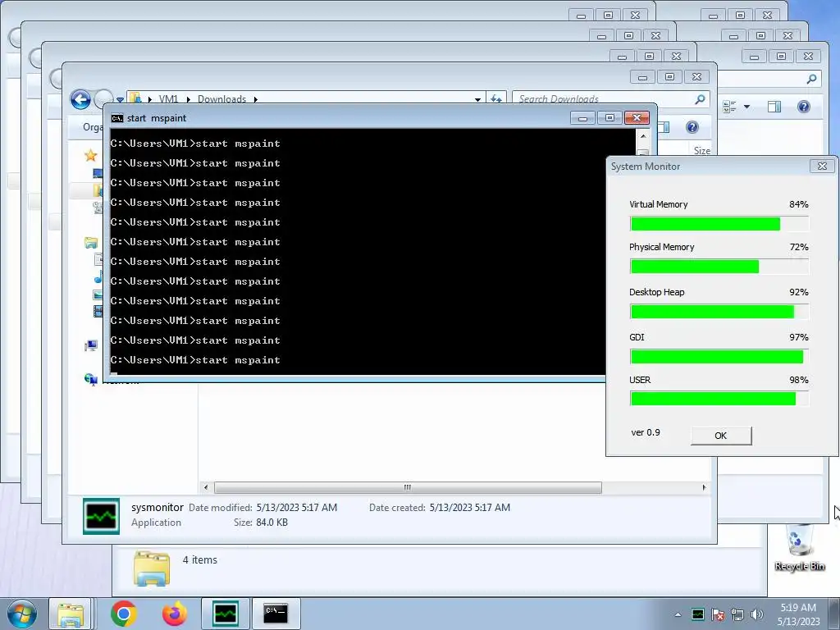Image resolution: width=840 pixels, height=630 pixels.
Task: Toggle the preview pane icon in rear Explorer
Action: [x=774, y=107]
